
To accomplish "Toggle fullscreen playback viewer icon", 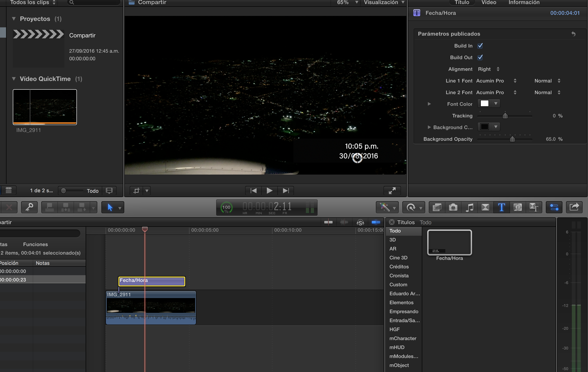I will (392, 190).
